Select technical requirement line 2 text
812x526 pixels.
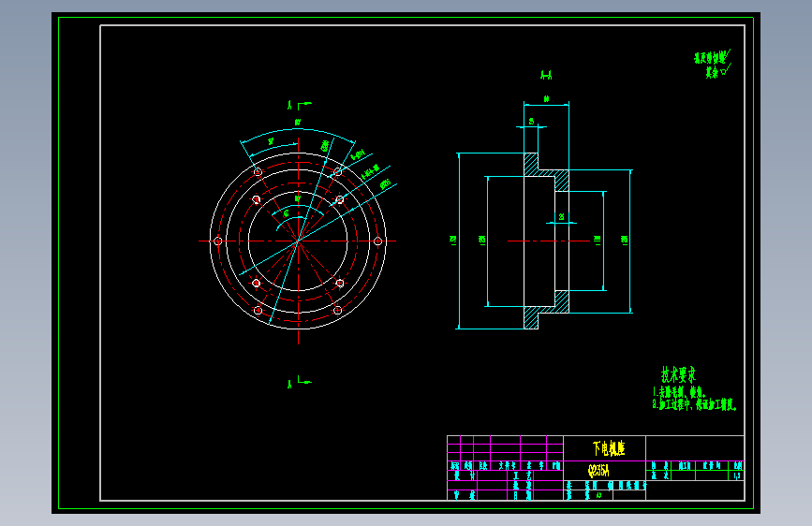coord(694,405)
